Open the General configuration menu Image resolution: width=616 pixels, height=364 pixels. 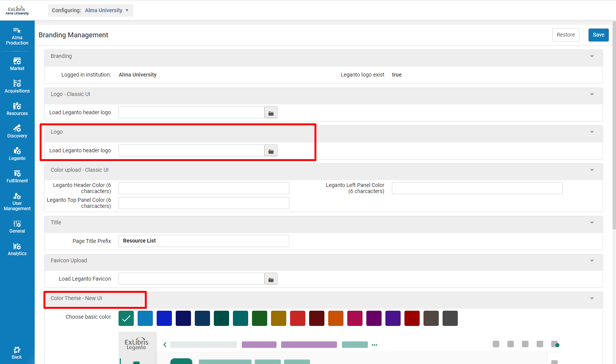(x=17, y=227)
